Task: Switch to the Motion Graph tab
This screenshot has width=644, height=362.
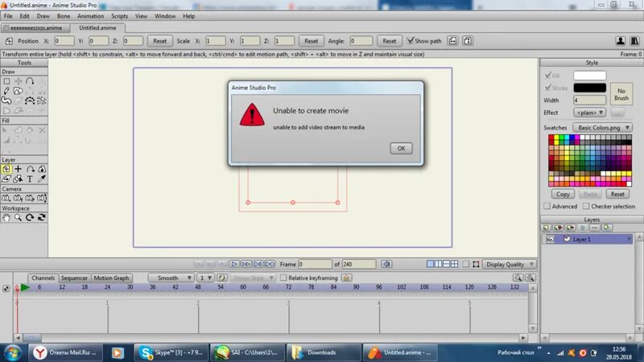Action: click(111, 278)
